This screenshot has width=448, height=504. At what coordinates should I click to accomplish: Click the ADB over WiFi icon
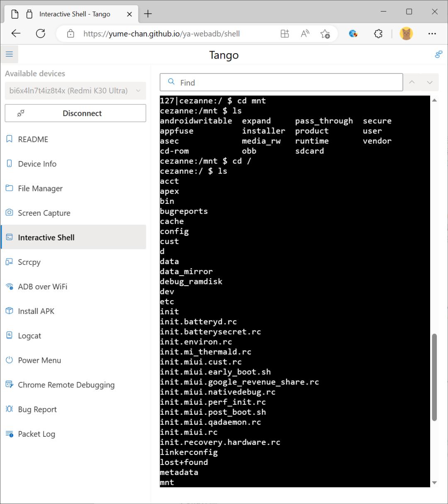pyautogui.click(x=9, y=286)
